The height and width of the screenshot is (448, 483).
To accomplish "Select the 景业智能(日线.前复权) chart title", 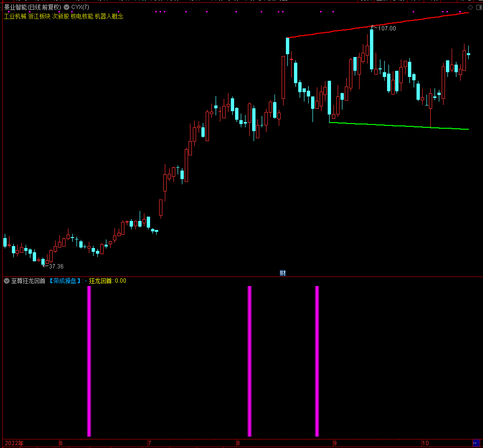I will pos(32,7).
